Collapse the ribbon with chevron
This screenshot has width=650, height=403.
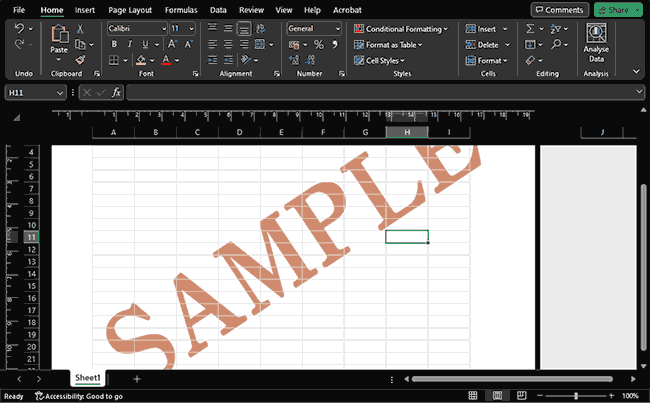pos(636,71)
